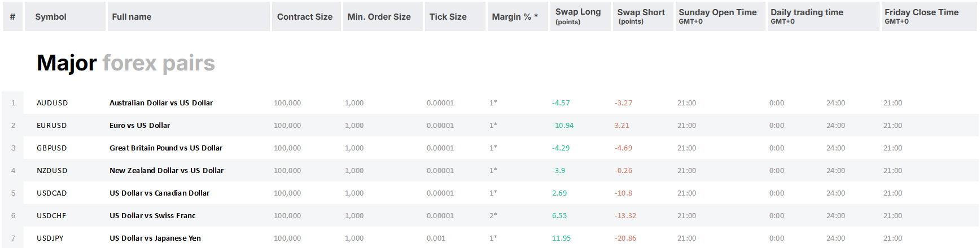Select the Friday Close Time header
The height and width of the screenshot is (248, 980).
coord(921,16)
